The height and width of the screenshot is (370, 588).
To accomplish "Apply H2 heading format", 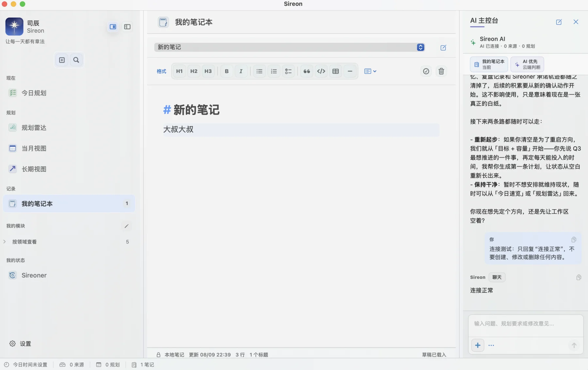I will coord(194,71).
